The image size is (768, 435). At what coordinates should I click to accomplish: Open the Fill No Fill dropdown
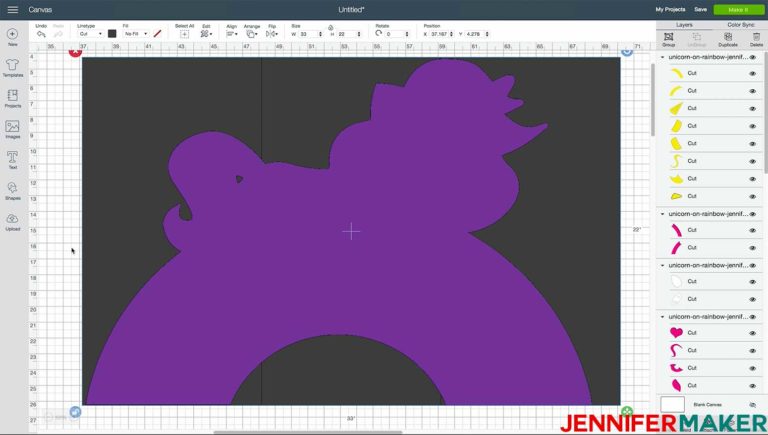[135, 34]
